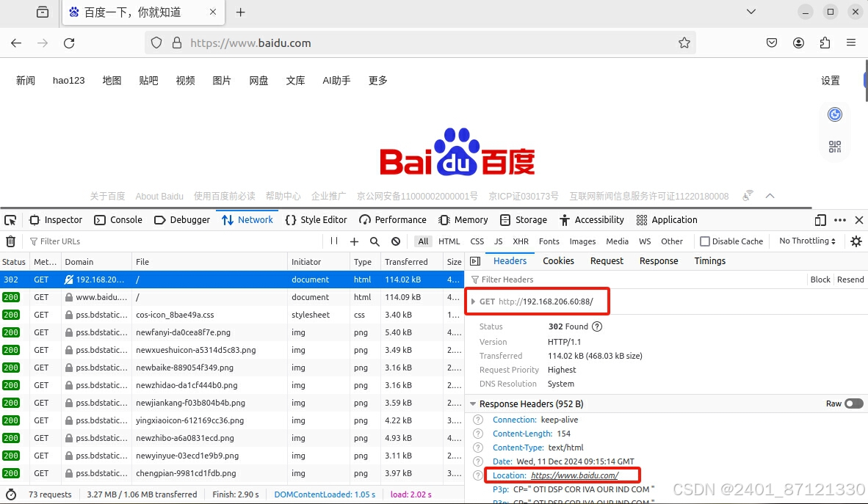Filter requests by WS type
This screenshot has width=868, height=504.
click(644, 241)
